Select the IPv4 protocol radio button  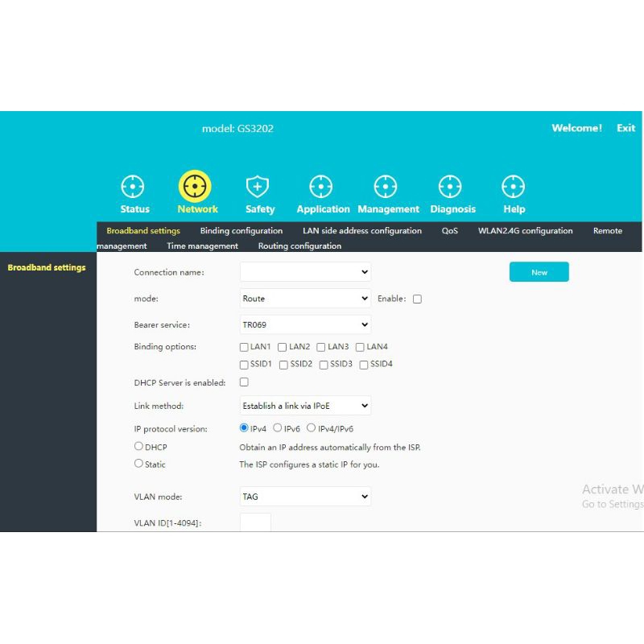point(244,428)
